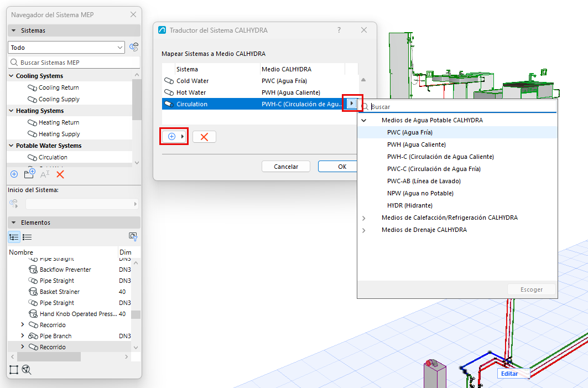The height and width of the screenshot is (388, 588).
Task: Click the Editar label in 3D view
Action: pos(509,374)
